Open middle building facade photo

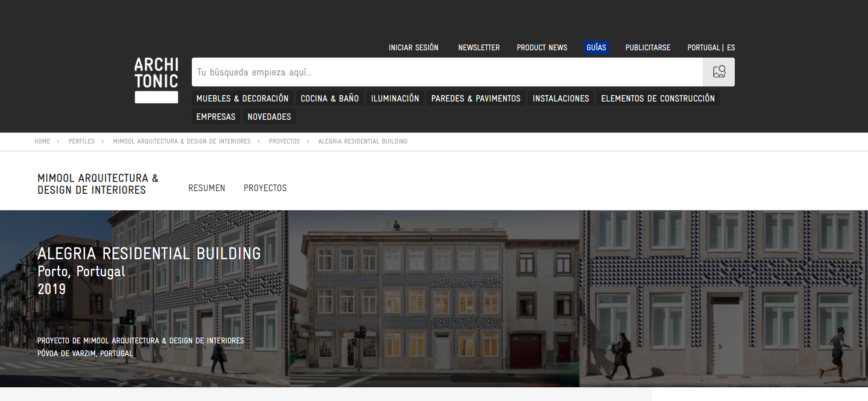pos(434,299)
